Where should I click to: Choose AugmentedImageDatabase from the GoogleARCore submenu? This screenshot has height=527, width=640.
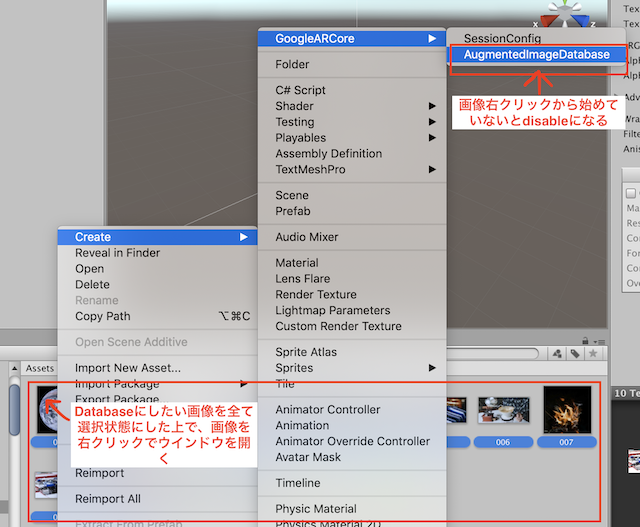(536, 54)
